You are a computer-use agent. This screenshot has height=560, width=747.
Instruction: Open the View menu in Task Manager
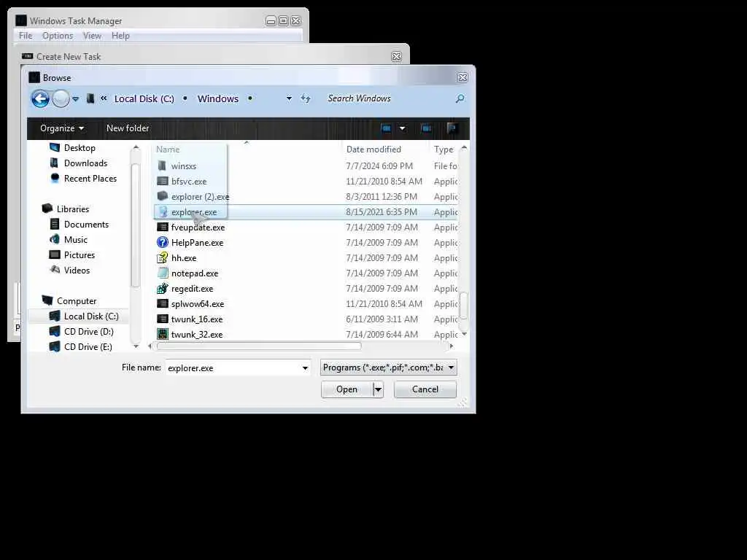(92, 36)
